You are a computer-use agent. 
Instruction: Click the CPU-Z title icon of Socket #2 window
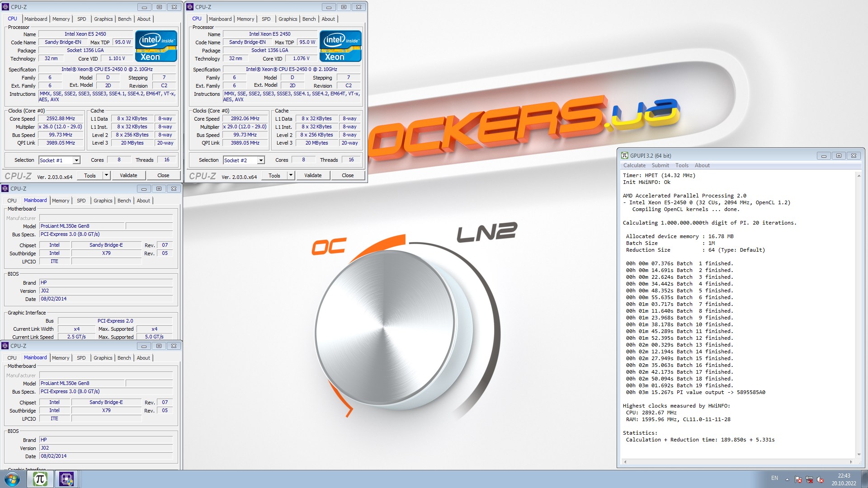coord(190,7)
